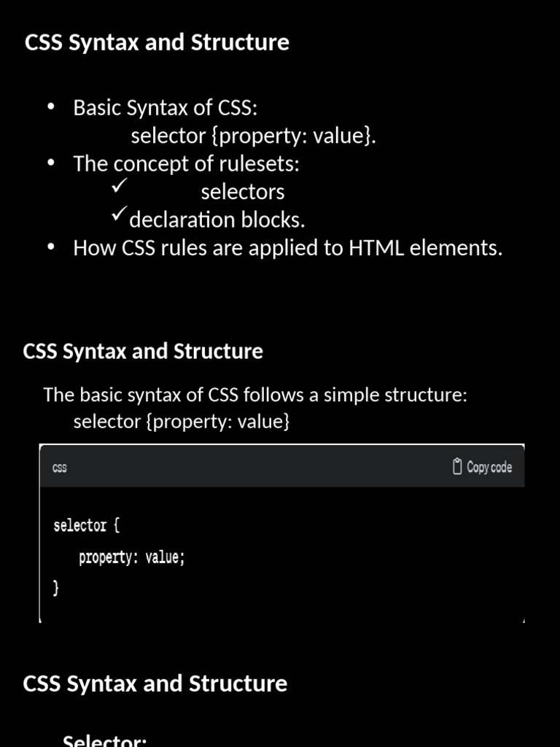
Task: Click the bullet before How CSS rules
Action: [50, 247]
